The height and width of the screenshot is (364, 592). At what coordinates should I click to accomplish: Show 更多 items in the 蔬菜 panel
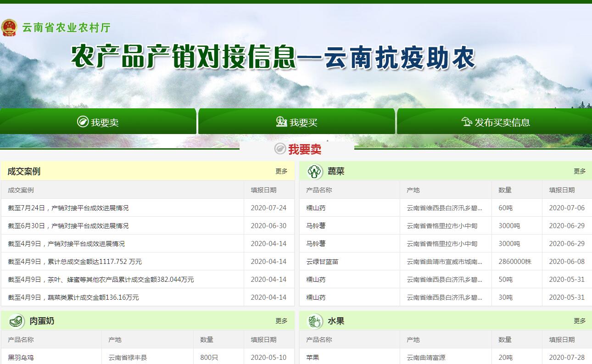pos(580,171)
